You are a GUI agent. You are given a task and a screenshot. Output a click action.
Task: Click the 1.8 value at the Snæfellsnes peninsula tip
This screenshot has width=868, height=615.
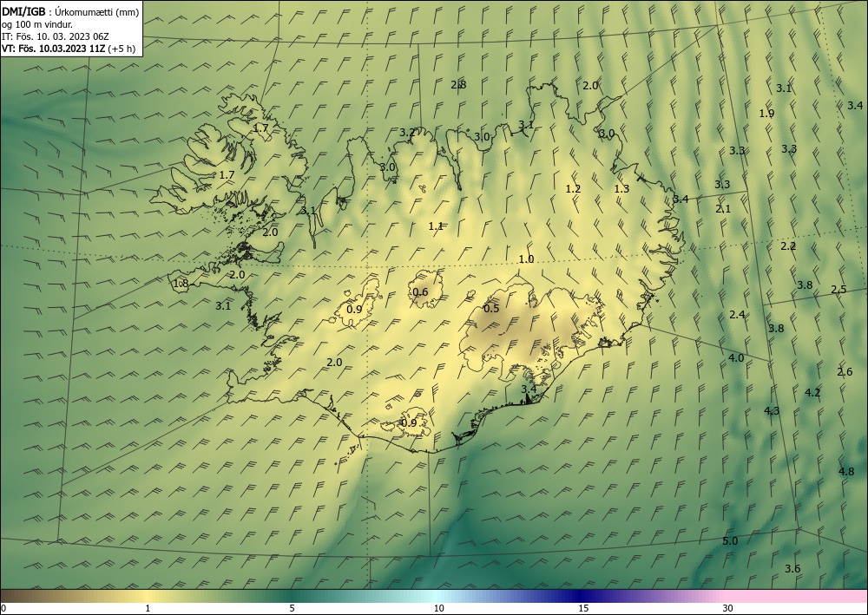[181, 284]
